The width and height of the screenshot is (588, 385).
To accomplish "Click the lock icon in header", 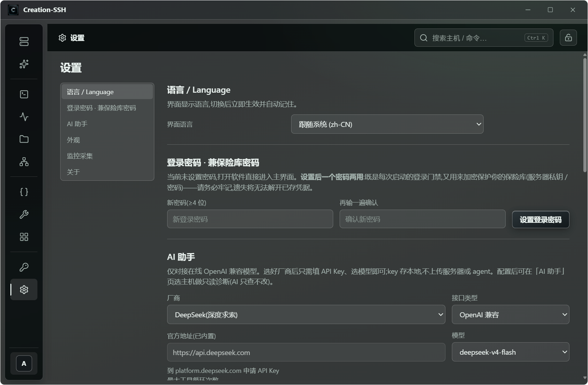I will pos(568,37).
